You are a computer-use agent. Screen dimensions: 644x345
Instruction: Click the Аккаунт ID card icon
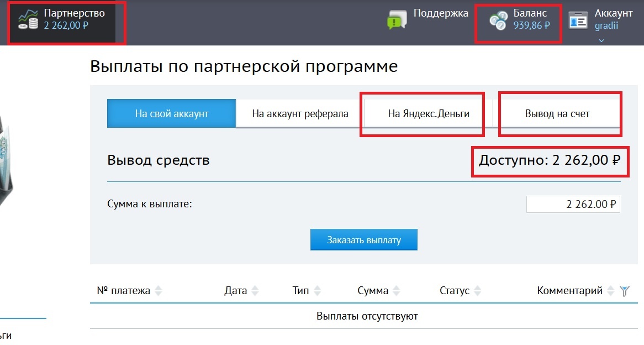(x=578, y=20)
